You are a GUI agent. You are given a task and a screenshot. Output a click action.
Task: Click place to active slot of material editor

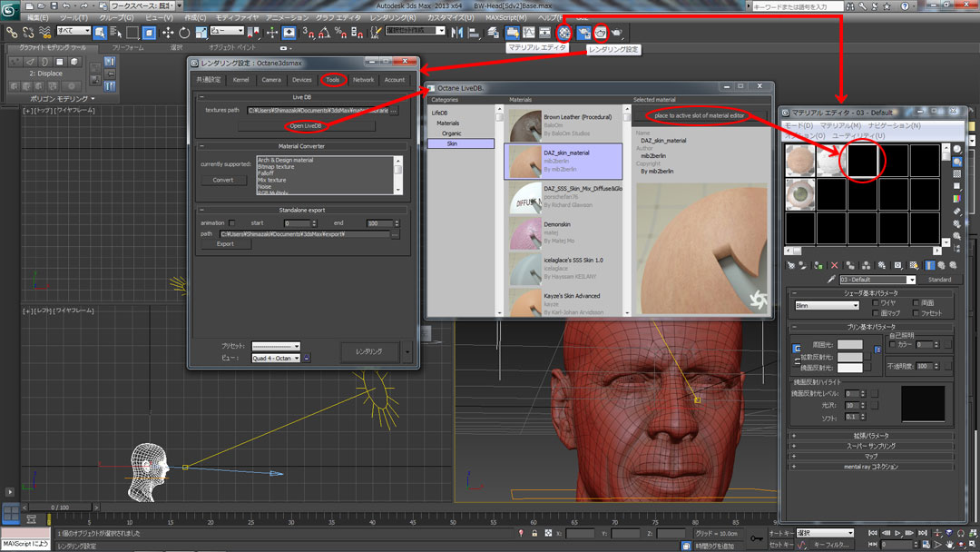click(x=700, y=115)
